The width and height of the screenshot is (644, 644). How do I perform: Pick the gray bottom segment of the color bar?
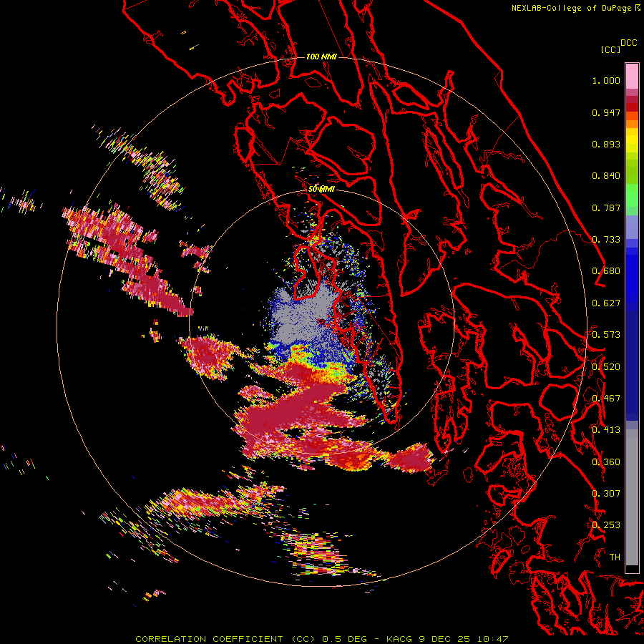(632, 497)
